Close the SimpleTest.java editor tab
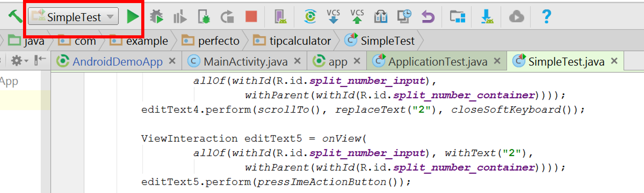The height and width of the screenshot is (193, 644). coord(614,61)
